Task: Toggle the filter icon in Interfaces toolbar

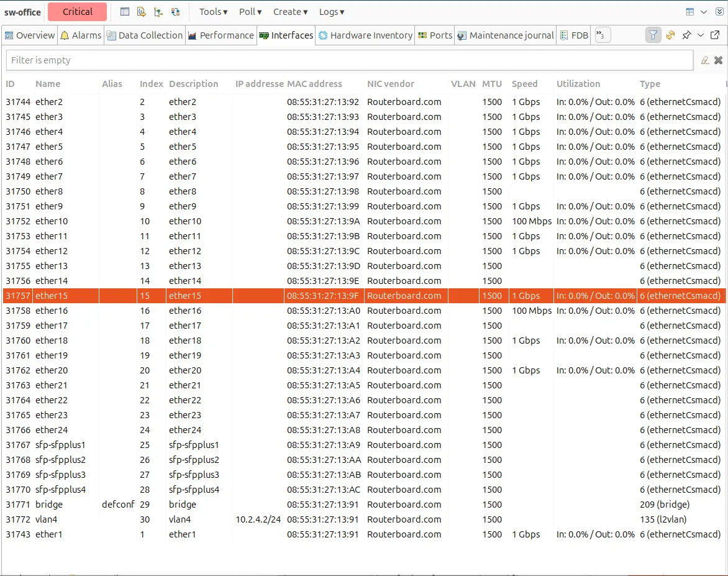Action: (x=653, y=35)
